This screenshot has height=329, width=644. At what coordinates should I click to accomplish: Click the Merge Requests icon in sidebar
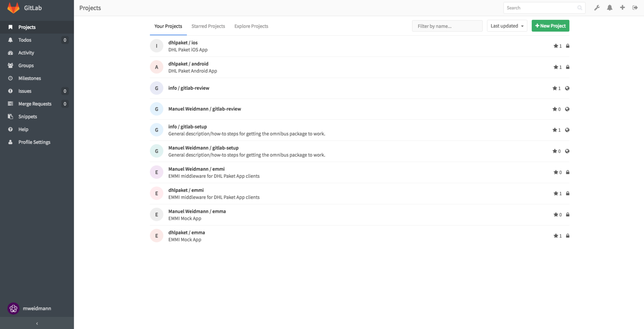10,104
